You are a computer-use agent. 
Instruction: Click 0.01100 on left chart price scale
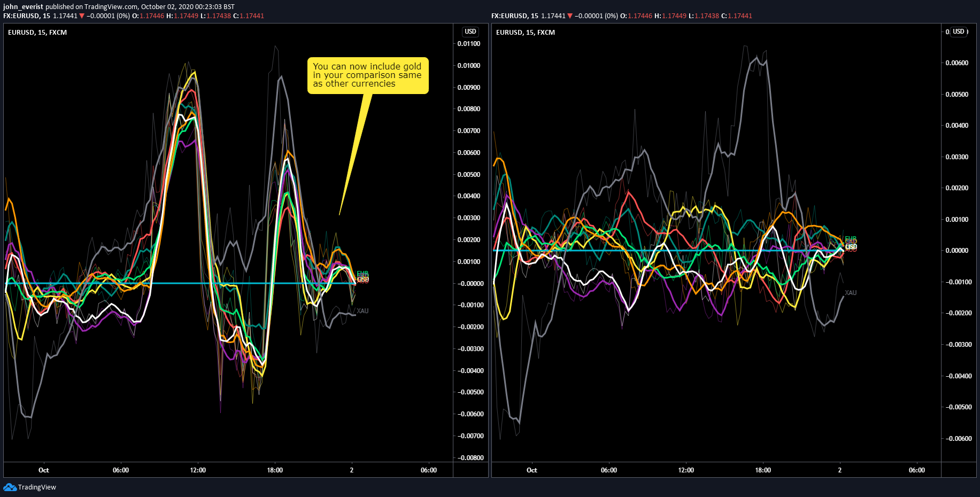tap(469, 44)
